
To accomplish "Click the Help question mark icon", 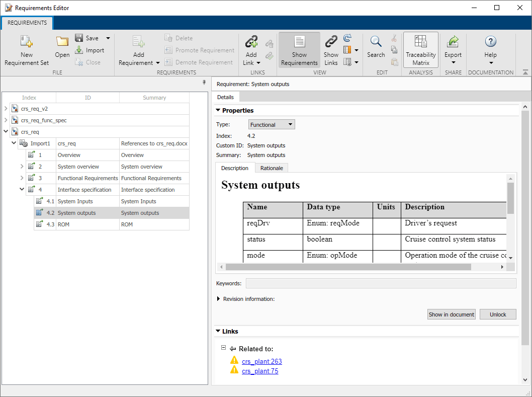I will coord(490,42).
